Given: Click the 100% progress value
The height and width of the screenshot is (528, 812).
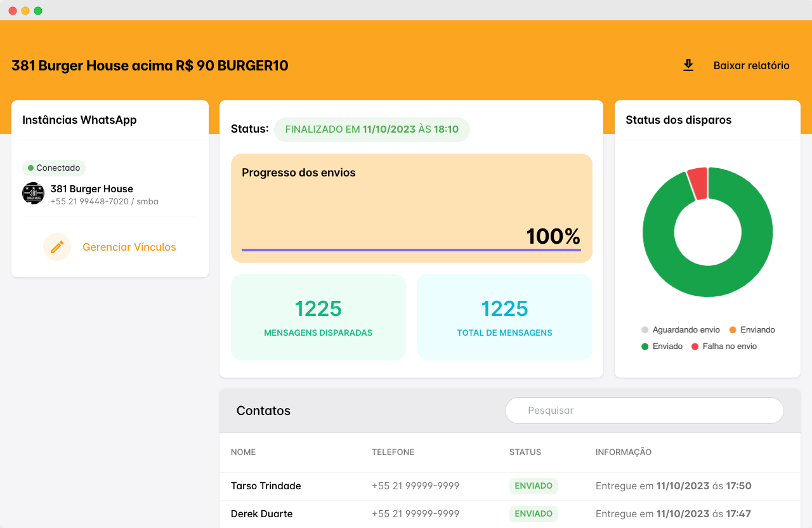Looking at the screenshot, I should [553, 237].
